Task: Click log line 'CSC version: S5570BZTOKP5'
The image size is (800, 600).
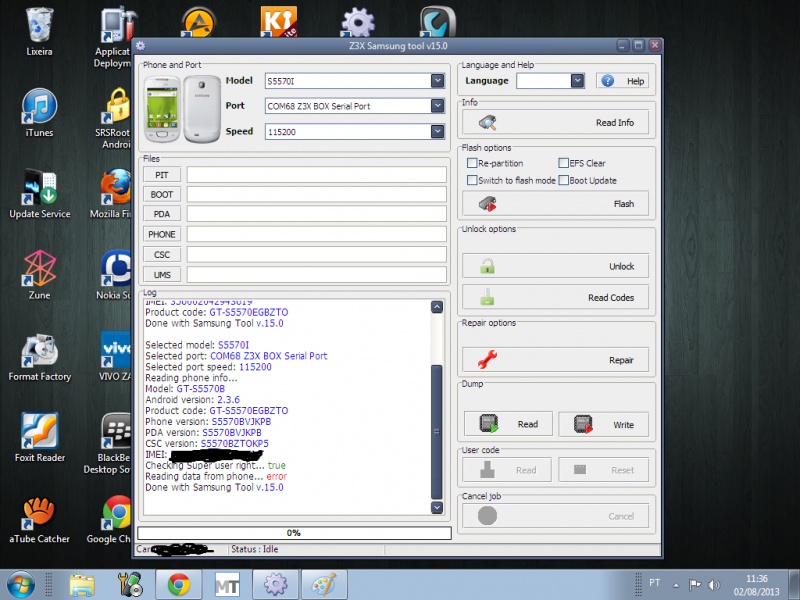Action: click(x=207, y=443)
